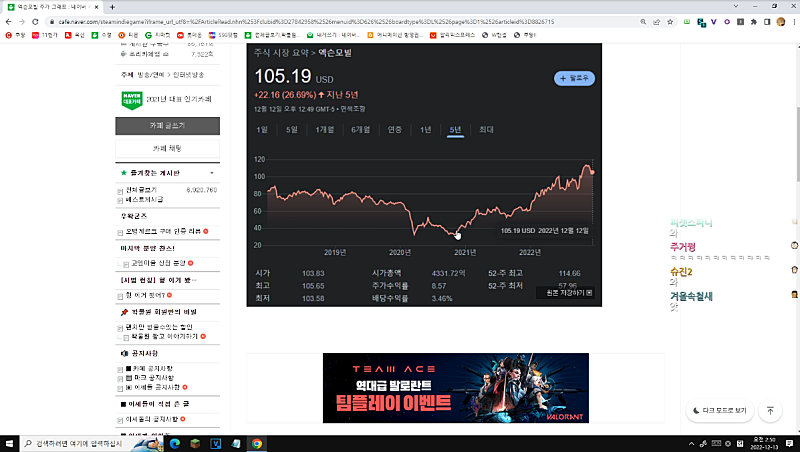Open the zoom magnifier in address bar
This screenshot has height=452, width=800.
click(643, 22)
